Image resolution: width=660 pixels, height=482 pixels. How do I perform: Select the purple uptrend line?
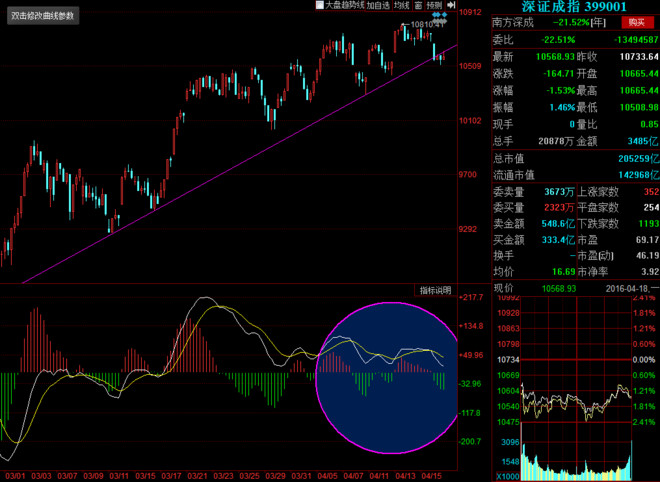pyautogui.click(x=239, y=164)
